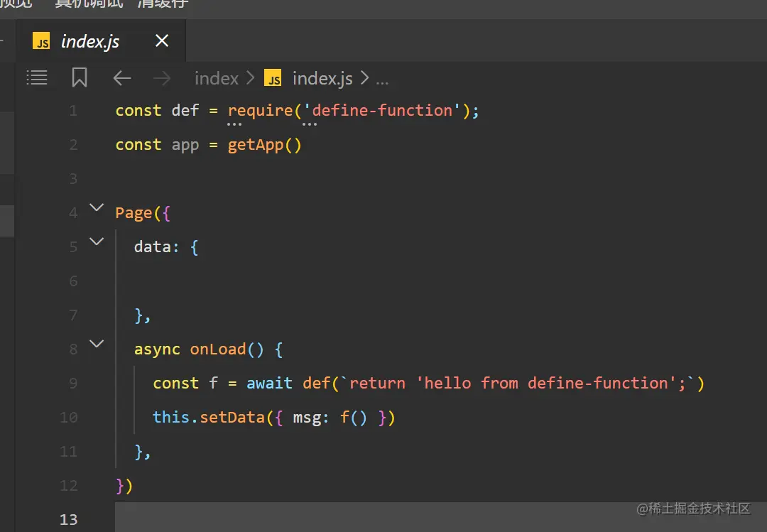This screenshot has height=532, width=767.
Task: Click 'await' keyword on line 9
Action: pos(270,384)
